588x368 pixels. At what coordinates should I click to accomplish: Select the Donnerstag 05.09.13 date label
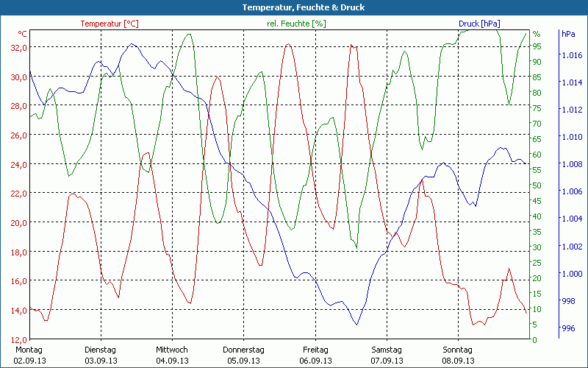tap(243, 355)
